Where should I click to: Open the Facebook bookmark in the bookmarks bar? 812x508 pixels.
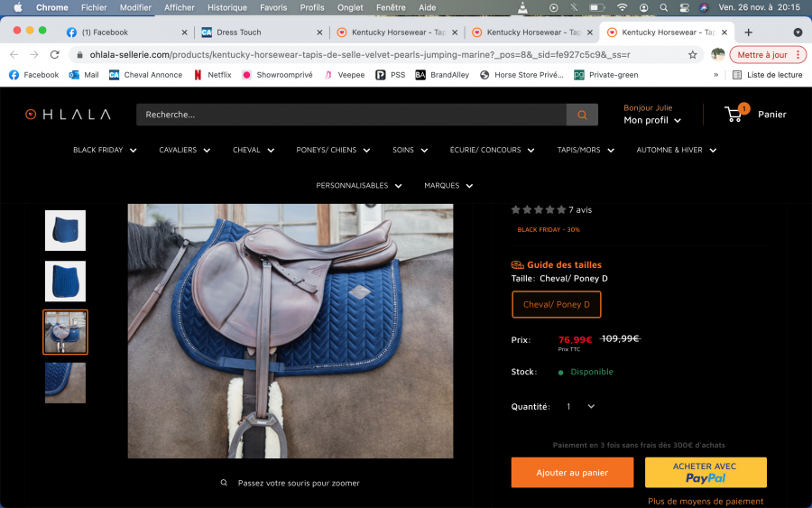coord(34,75)
